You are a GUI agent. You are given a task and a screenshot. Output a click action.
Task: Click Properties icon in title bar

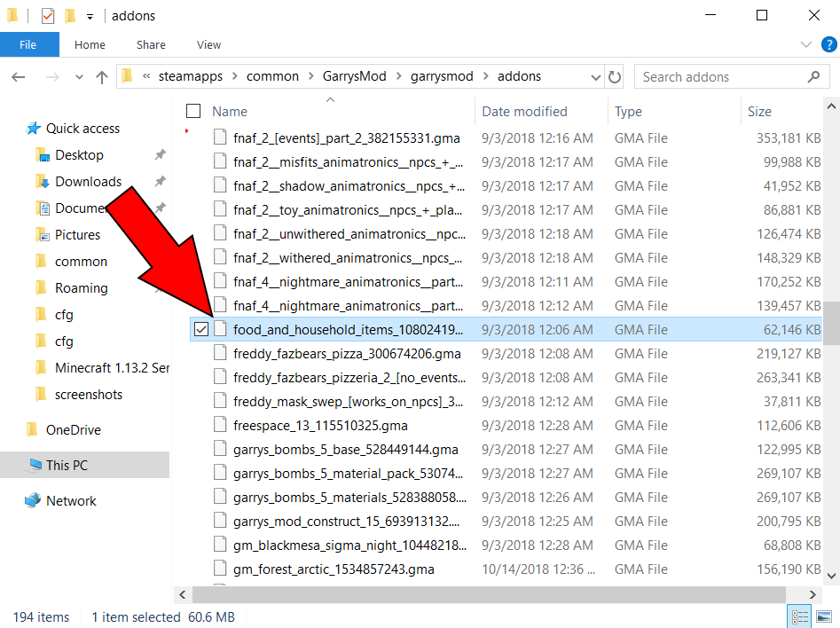(48, 16)
